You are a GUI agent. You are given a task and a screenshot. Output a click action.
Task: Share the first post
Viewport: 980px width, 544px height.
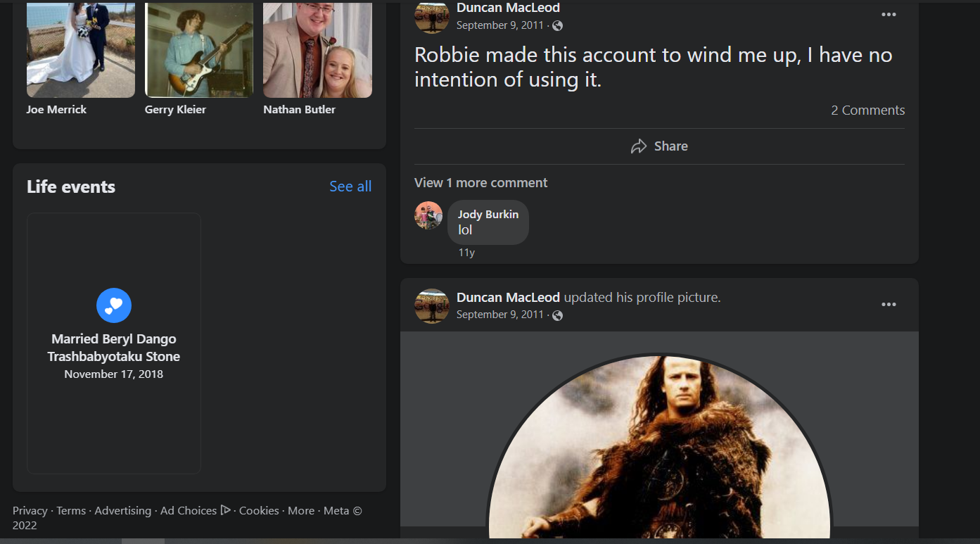pyautogui.click(x=659, y=146)
